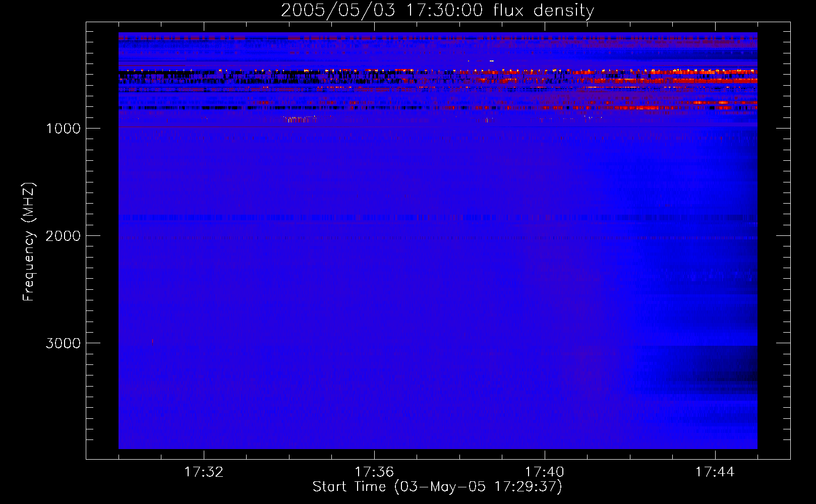Click the 17:40 time tick label

(545, 472)
